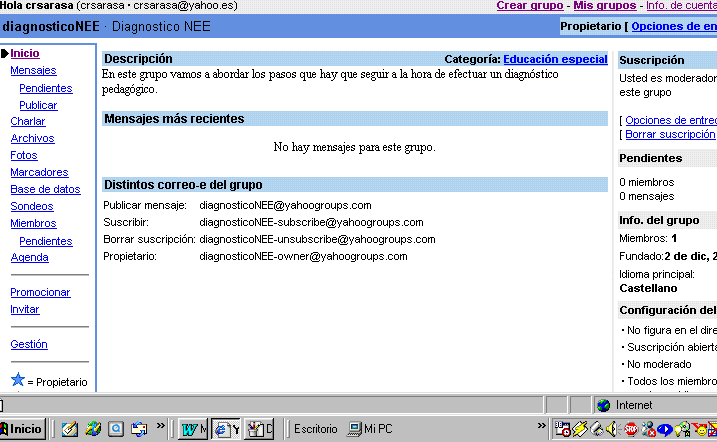Screen dimensions: 717x442
Task: Switch to the Word taskbar window
Action: 193,429
